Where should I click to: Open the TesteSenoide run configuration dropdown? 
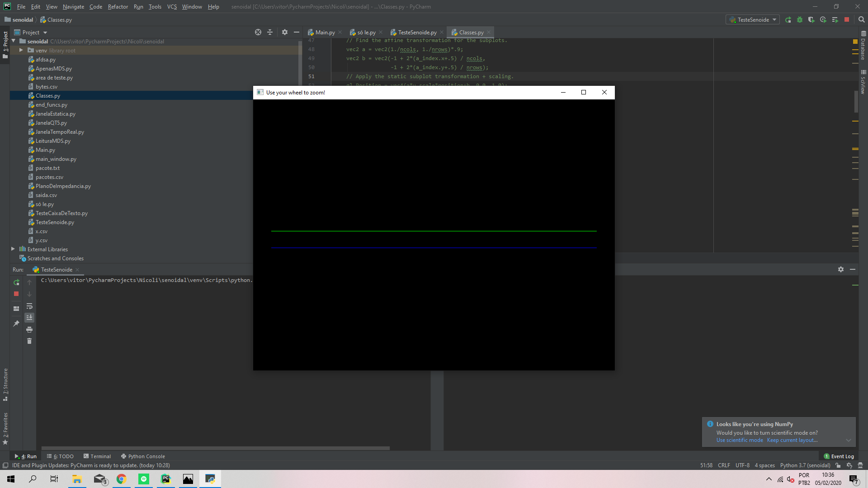pos(775,19)
